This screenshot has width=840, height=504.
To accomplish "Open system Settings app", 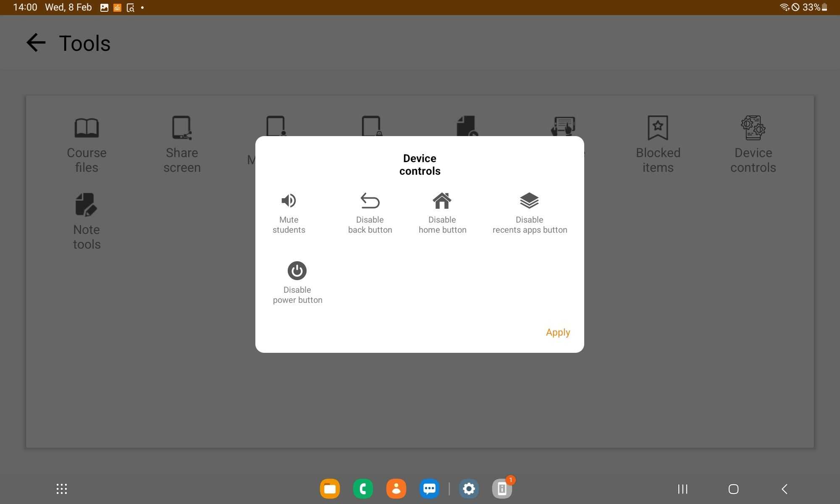I will 469,488.
